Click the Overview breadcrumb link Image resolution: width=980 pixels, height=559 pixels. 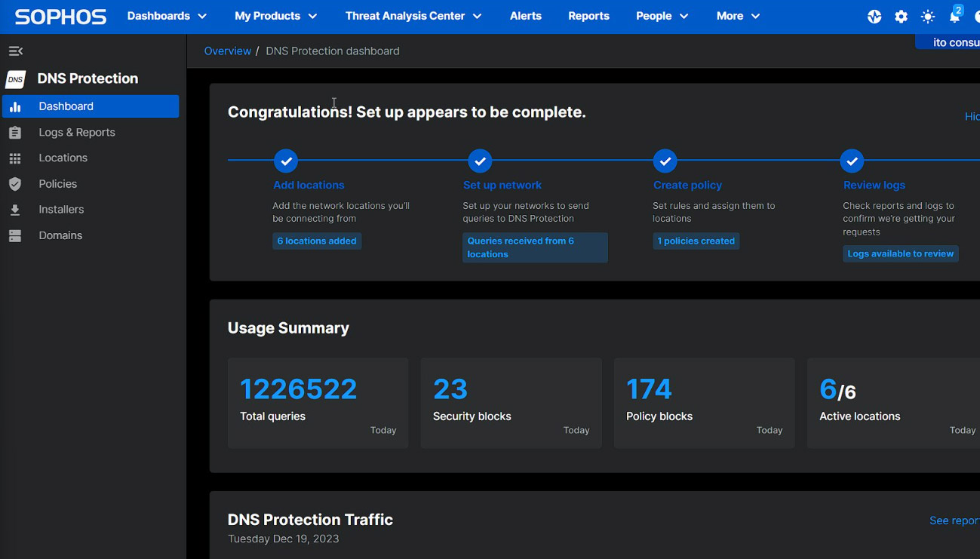[228, 51]
